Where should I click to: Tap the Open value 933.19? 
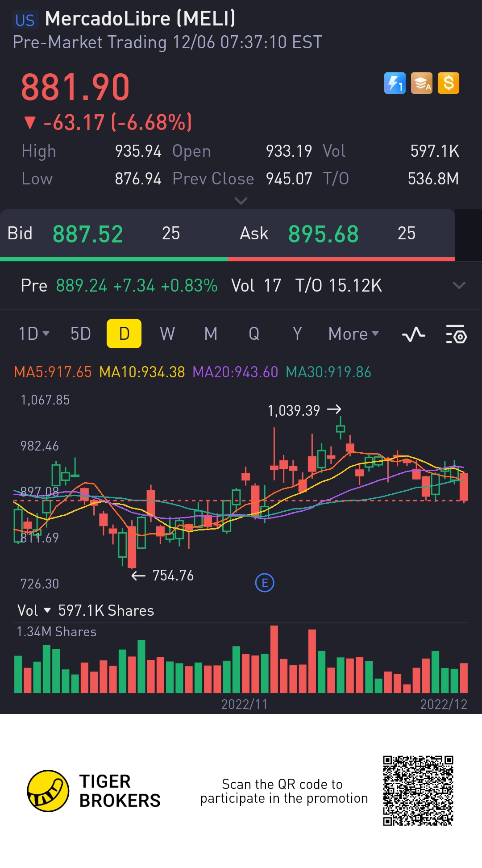coord(289,151)
